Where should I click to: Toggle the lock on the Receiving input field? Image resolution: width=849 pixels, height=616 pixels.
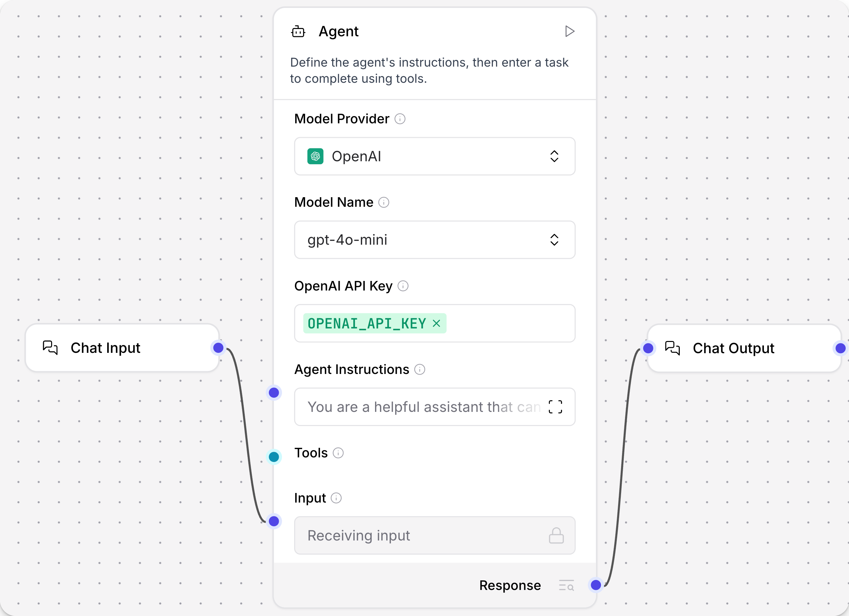point(556,536)
